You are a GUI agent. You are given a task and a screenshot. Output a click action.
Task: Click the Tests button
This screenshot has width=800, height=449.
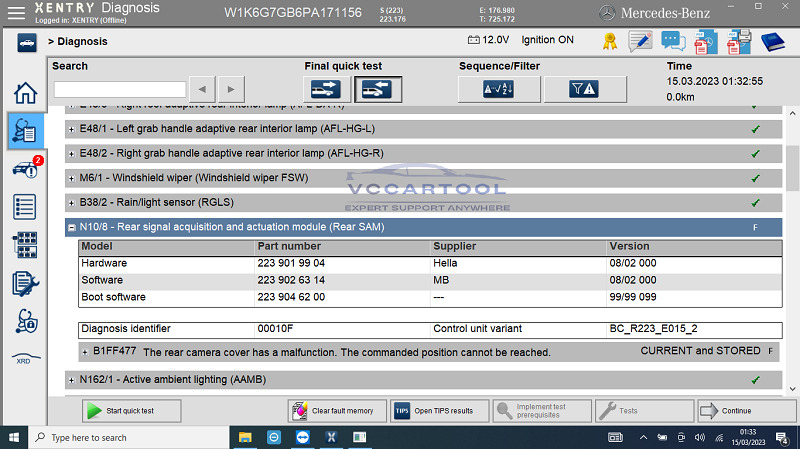pos(644,411)
